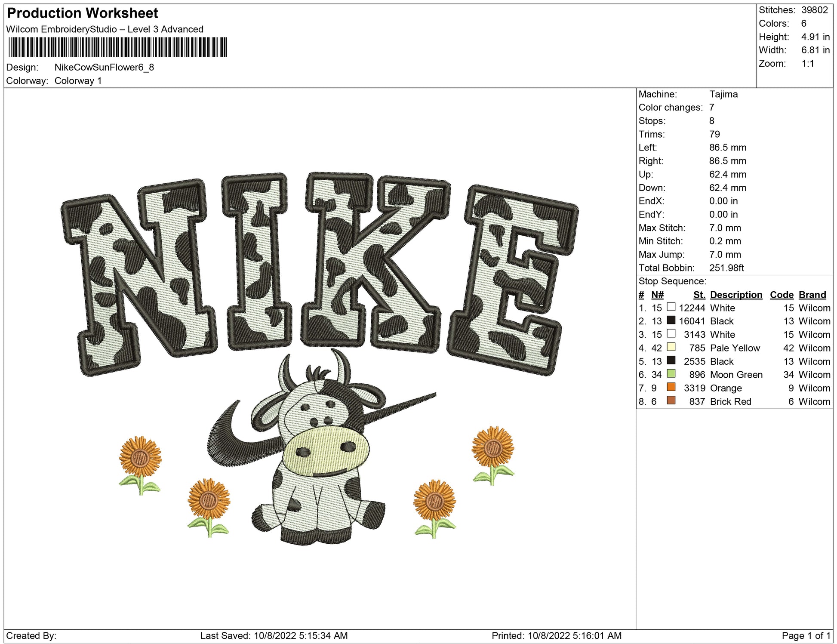Click the barcode below the Wilcom subtitle

click(117, 47)
